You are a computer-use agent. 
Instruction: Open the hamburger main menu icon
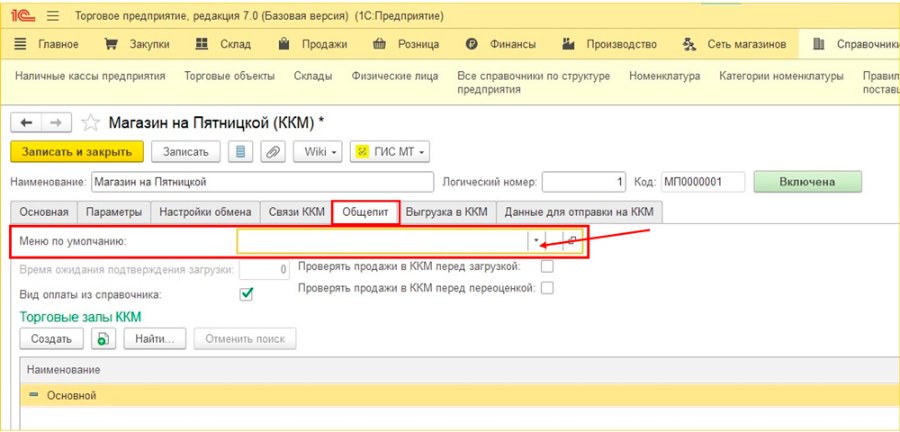click(x=53, y=16)
